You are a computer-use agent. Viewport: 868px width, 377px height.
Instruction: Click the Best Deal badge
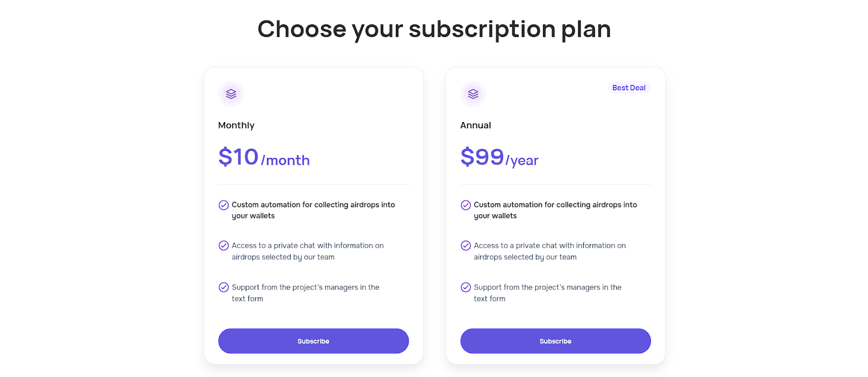click(x=629, y=88)
